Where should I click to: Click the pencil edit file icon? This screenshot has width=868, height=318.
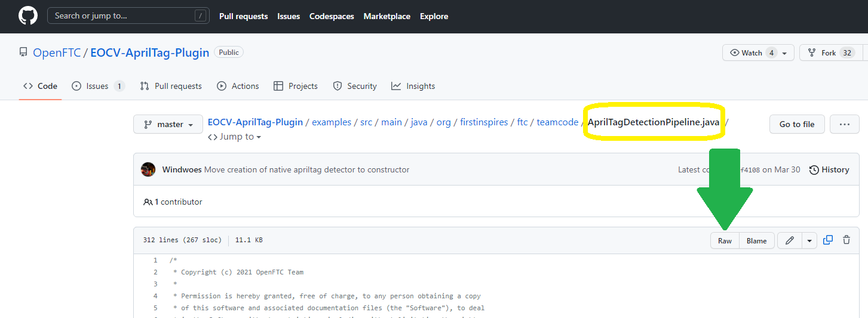(790, 240)
